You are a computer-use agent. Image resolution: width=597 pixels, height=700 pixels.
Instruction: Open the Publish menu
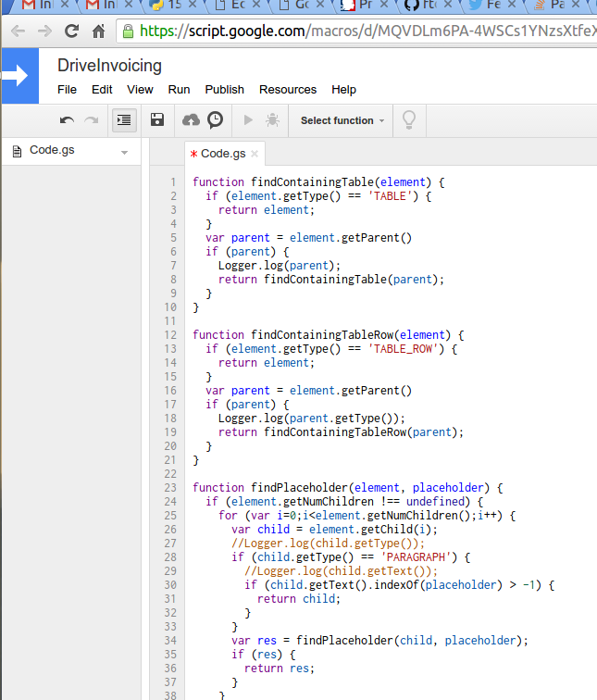tap(224, 90)
